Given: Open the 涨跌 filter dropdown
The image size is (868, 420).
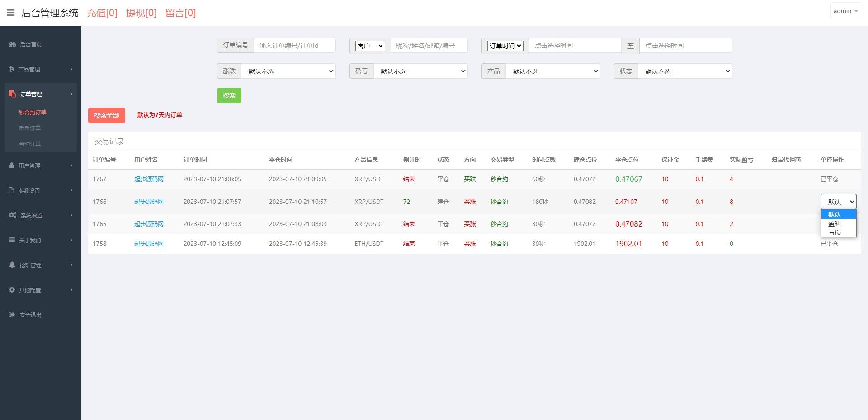Looking at the screenshot, I should point(288,71).
